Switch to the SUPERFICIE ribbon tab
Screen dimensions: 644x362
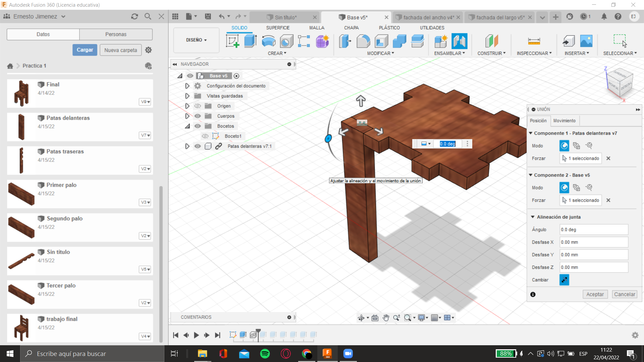tap(278, 28)
